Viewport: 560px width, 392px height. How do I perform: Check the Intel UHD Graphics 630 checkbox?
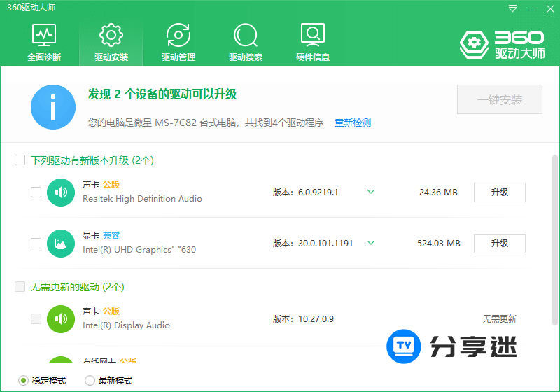36,243
